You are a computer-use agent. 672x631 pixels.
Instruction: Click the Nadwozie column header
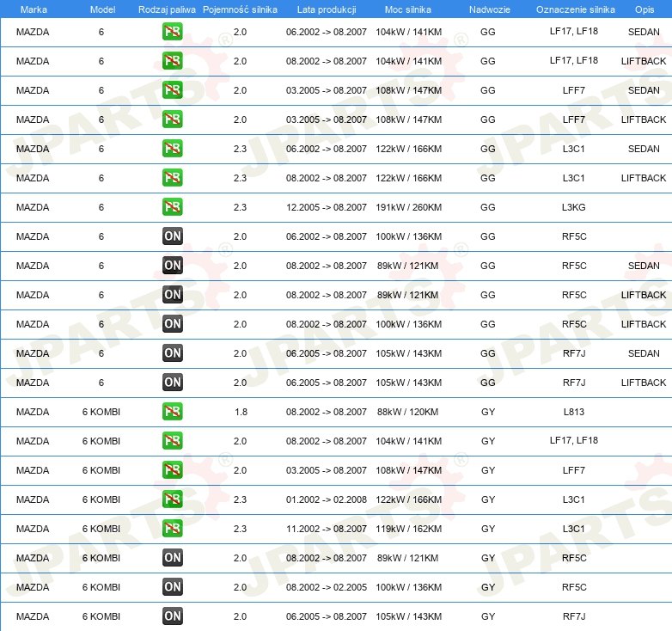coord(490,9)
